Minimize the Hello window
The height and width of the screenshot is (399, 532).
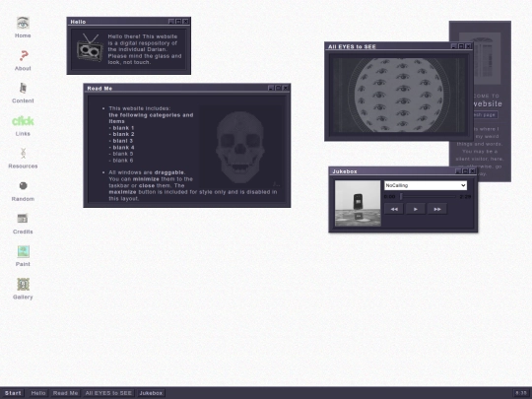click(x=171, y=22)
